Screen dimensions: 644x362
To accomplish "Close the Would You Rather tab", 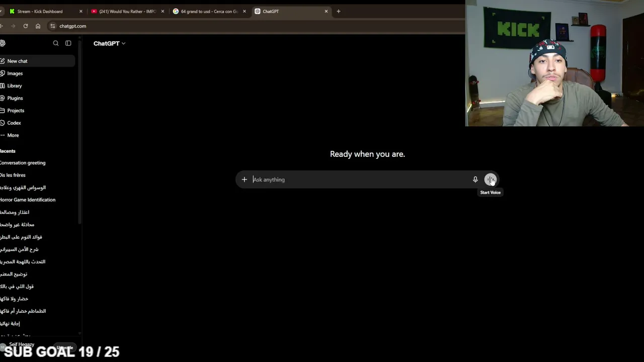I will (163, 11).
